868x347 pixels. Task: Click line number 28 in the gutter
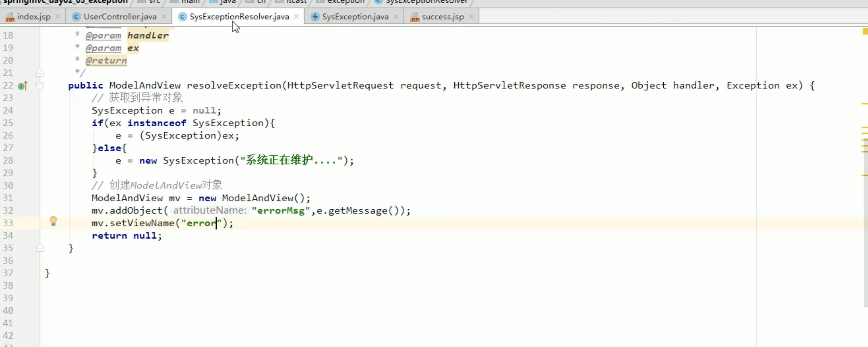(x=8, y=161)
